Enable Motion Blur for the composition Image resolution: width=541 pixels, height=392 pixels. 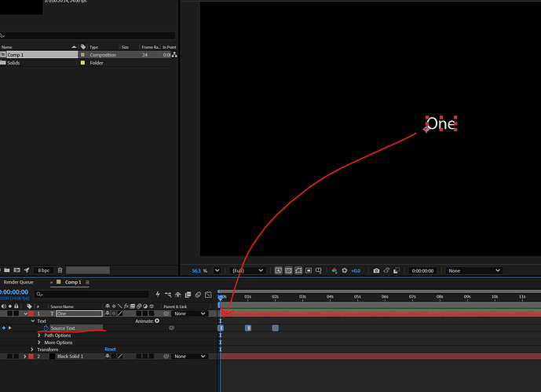click(198, 295)
